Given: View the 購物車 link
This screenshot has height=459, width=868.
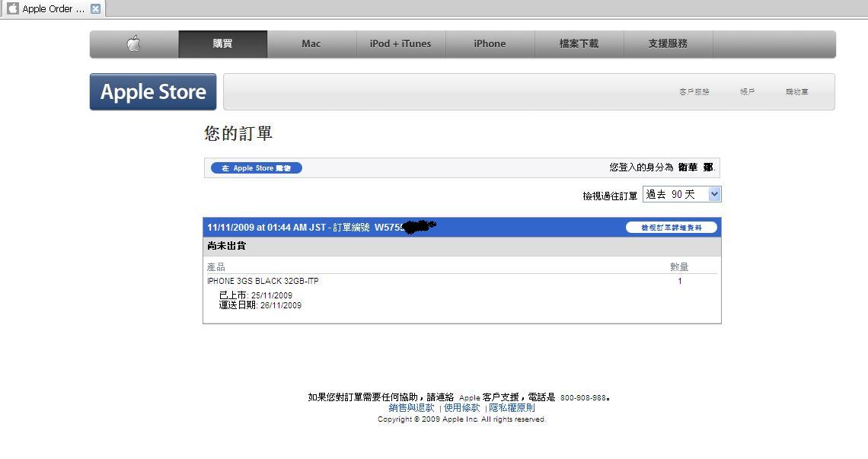Looking at the screenshot, I should 797,92.
